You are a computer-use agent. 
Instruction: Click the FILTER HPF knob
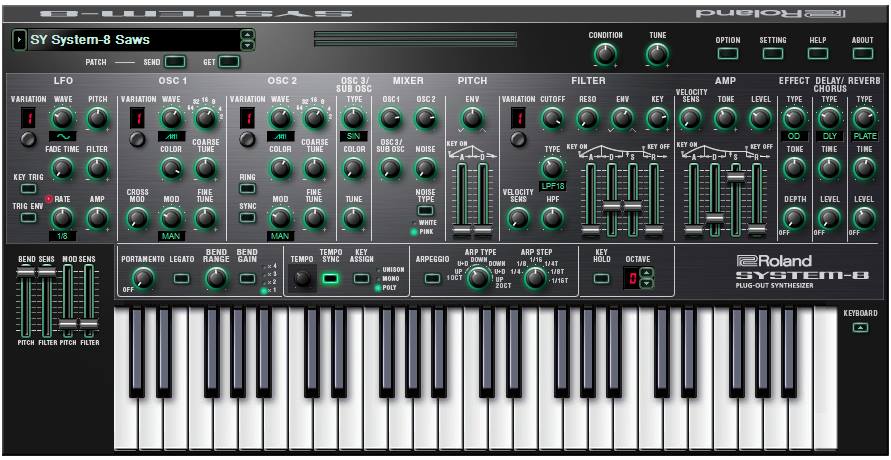pos(552,218)
